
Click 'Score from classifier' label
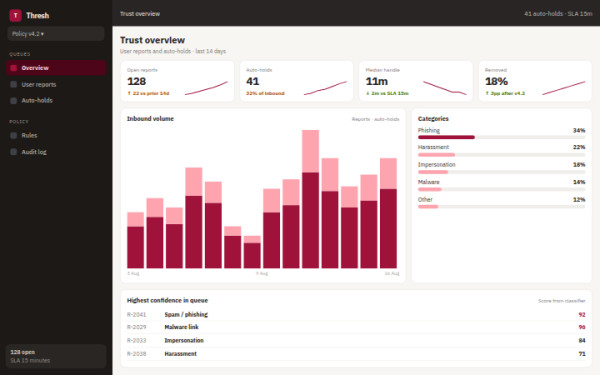click(x=562, y=301)
